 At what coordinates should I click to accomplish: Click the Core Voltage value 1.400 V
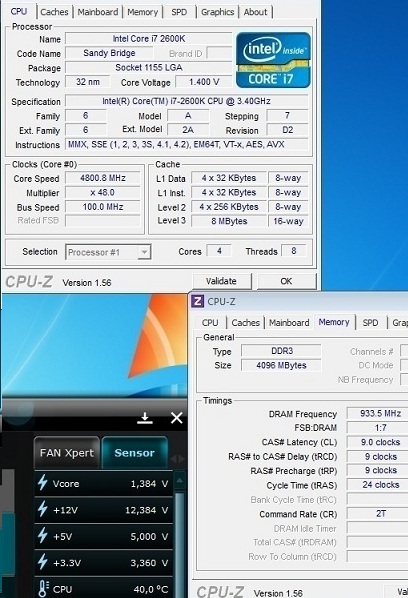coord(204,82)
